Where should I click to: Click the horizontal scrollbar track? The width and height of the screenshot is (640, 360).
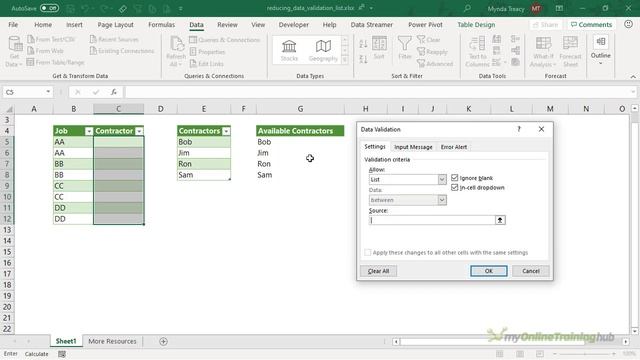[x=510, y=341]
